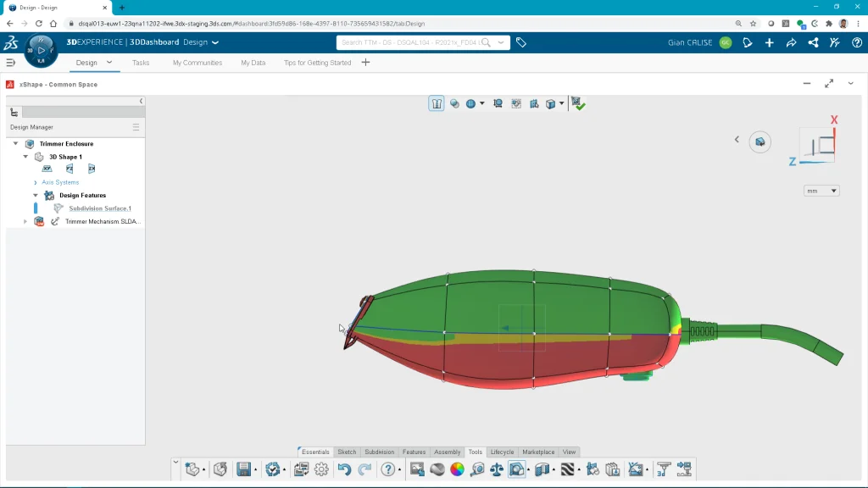Screen dimensions: 868x488
Task: Collapse the Design Features node
Action: pyautogui.click(x=36, y=196)
